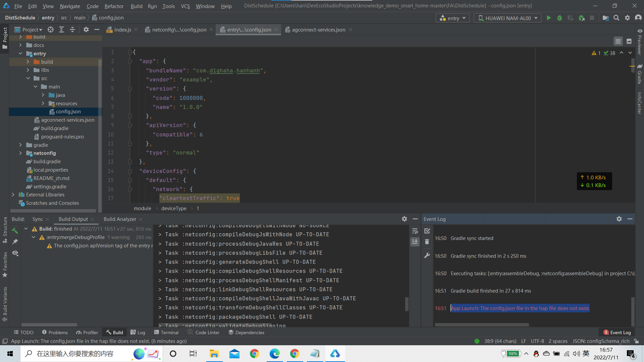The height and width of the screenshot is (362, 644).
Task: Click Build Output vertical scrollbar thumb
Action: [407, 304]
